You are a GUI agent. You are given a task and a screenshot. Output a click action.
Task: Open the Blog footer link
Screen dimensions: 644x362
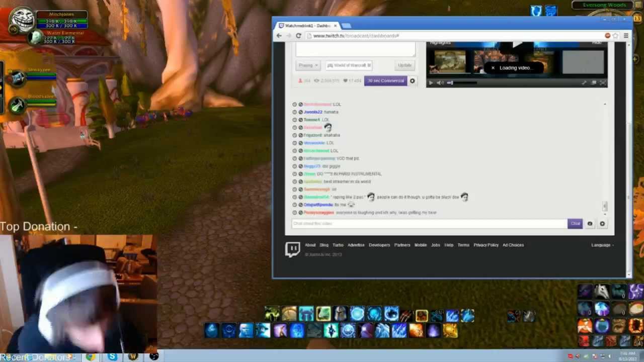pos(324,245)
